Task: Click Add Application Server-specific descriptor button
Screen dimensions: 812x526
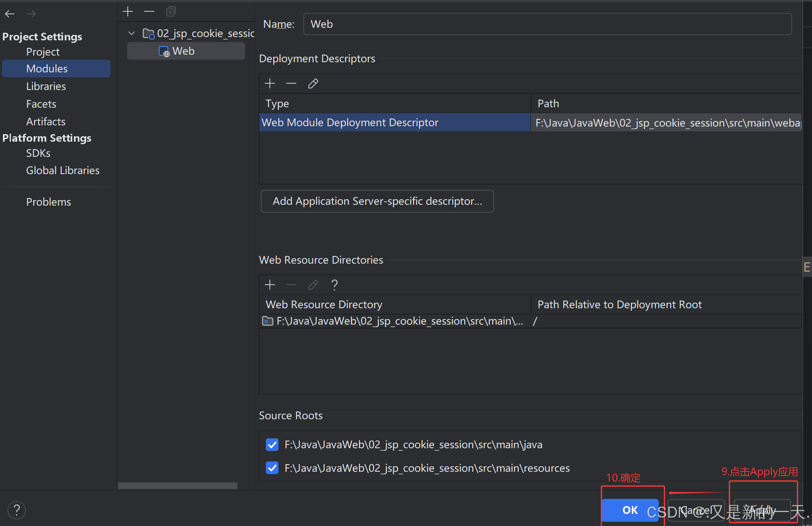Action: tap(377, 201)
